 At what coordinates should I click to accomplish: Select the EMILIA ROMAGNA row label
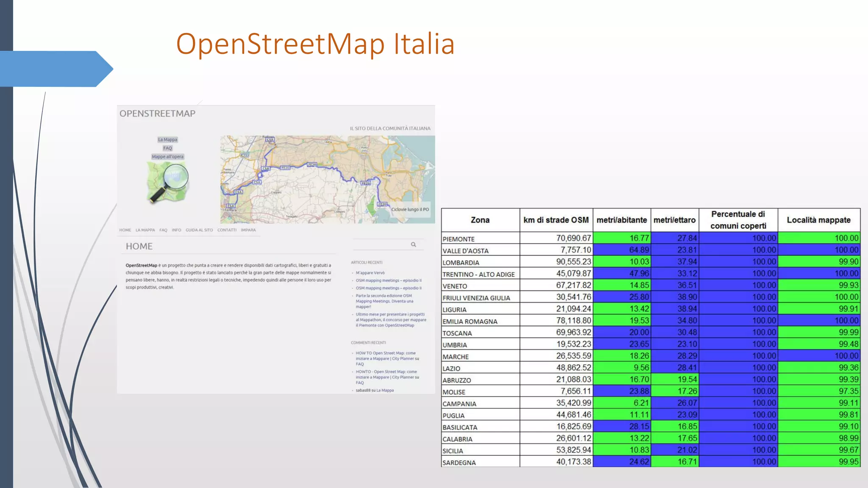[470, 322]
